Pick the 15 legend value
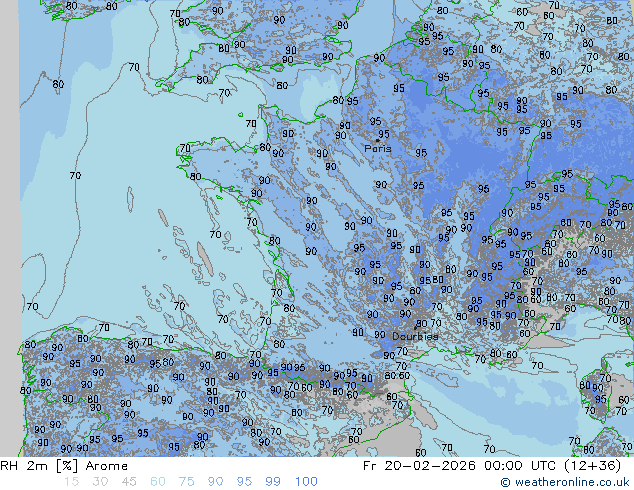This screenshot has height=490, width=634. (x=71, y=482)
